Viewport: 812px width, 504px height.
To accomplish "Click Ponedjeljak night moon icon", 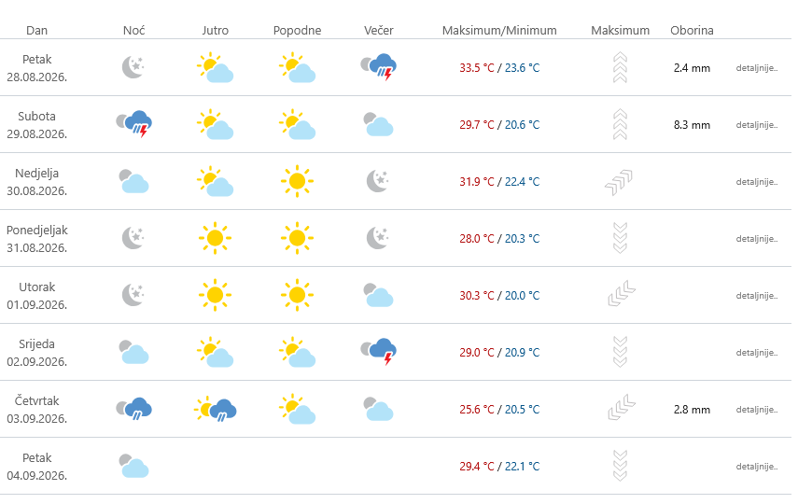I will (133, 238).
